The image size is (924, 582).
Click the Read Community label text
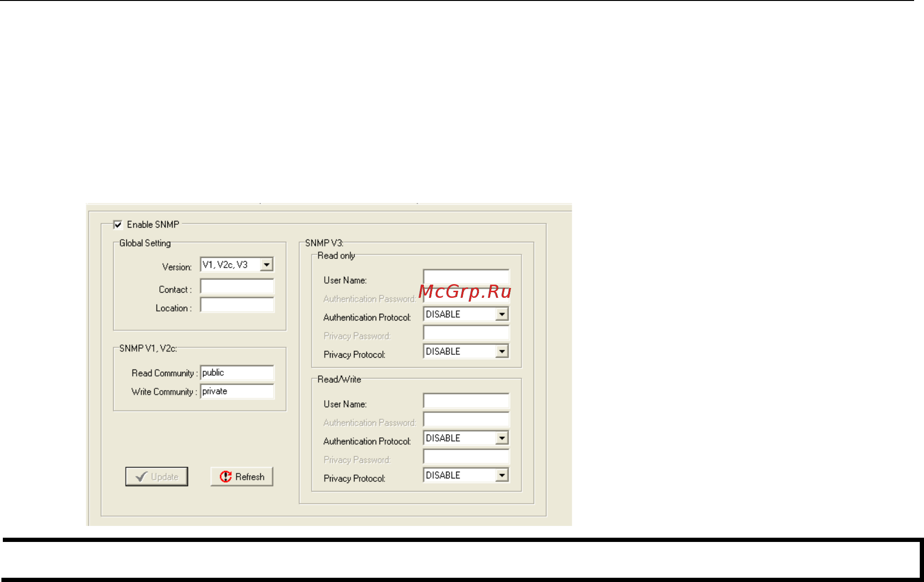(x=165, y=373)
